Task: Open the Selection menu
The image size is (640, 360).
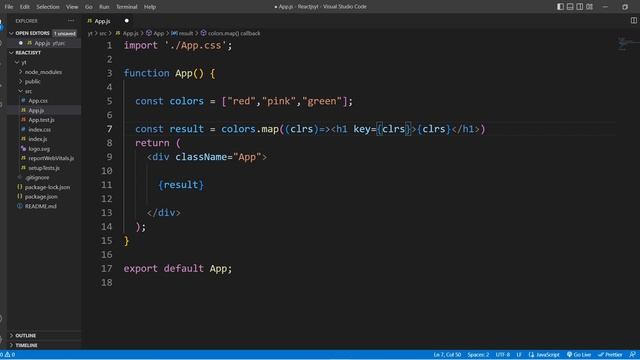Action: tap(48, 7)
